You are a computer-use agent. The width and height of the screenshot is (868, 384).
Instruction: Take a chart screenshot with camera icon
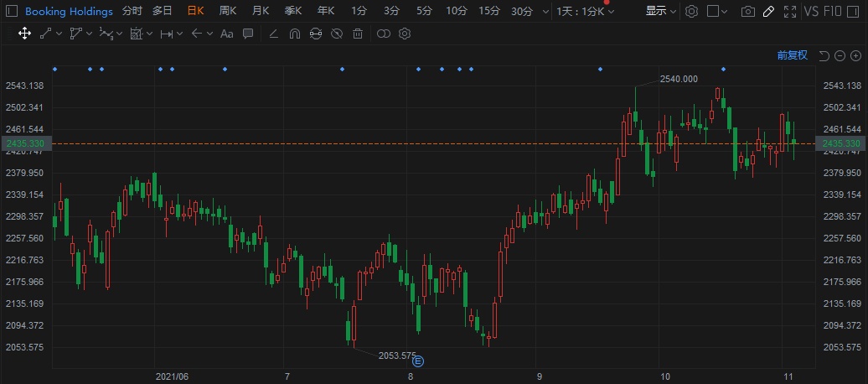748,11
